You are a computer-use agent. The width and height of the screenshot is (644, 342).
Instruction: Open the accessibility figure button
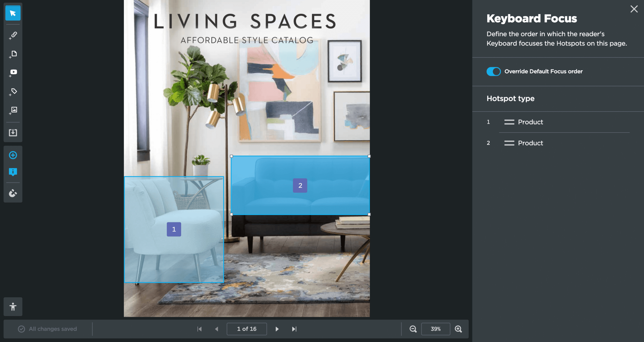coord(13,307)
